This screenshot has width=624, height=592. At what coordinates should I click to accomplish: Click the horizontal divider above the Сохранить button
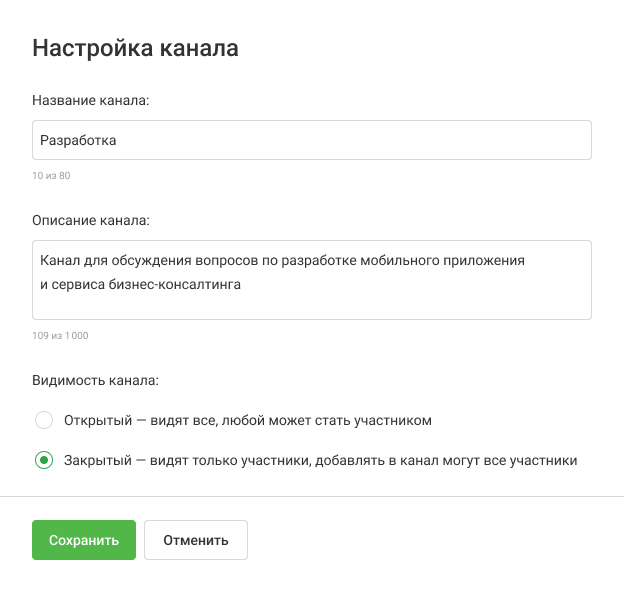pyautogui.click(x=311, y=496)
